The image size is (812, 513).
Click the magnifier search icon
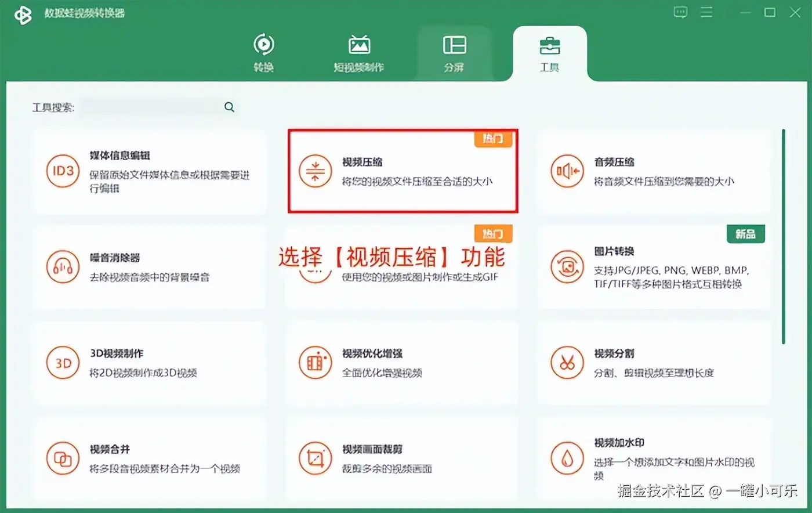230,107
